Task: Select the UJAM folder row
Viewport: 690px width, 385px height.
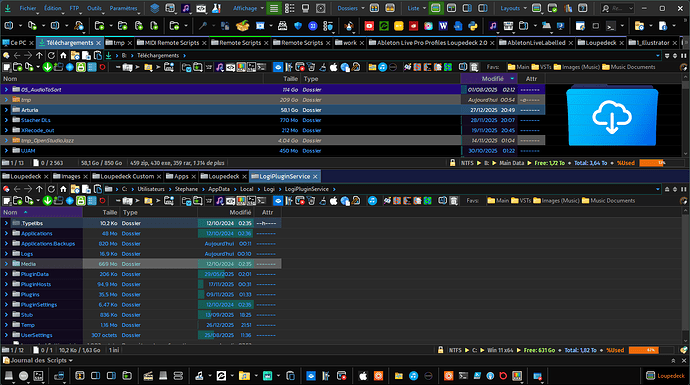Action: pos(273,150)
